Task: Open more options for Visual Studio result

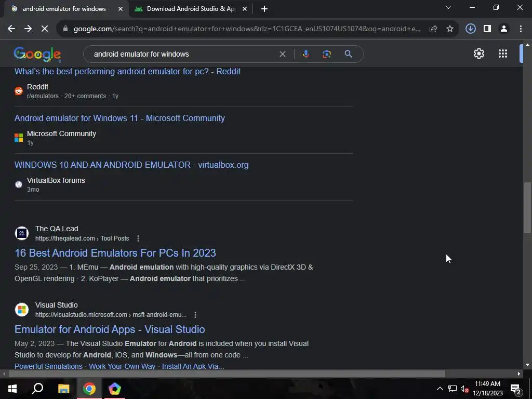Action: coord(195,315)
